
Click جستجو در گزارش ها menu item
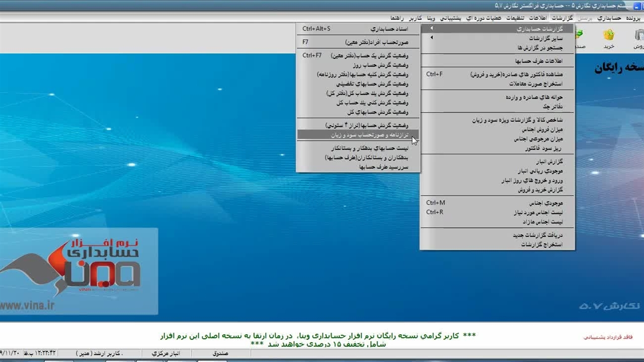pyautogui.click(x=540, y=48)
